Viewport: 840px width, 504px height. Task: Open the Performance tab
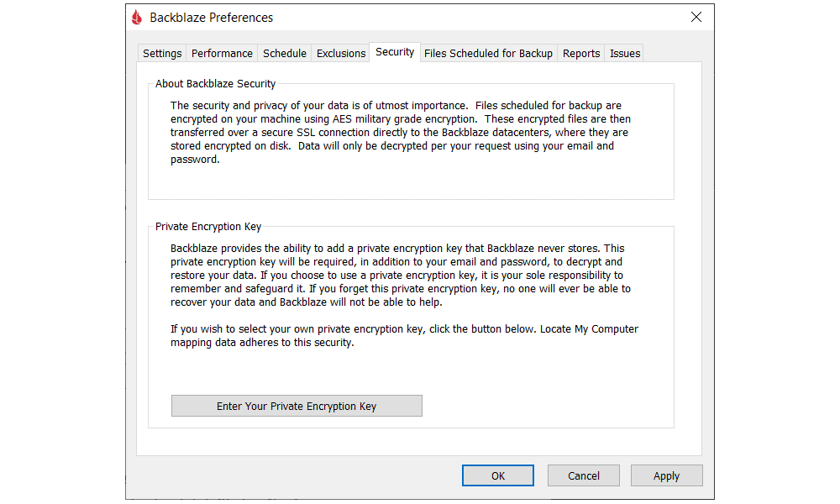pyautogui.click(x=222, y=54)
